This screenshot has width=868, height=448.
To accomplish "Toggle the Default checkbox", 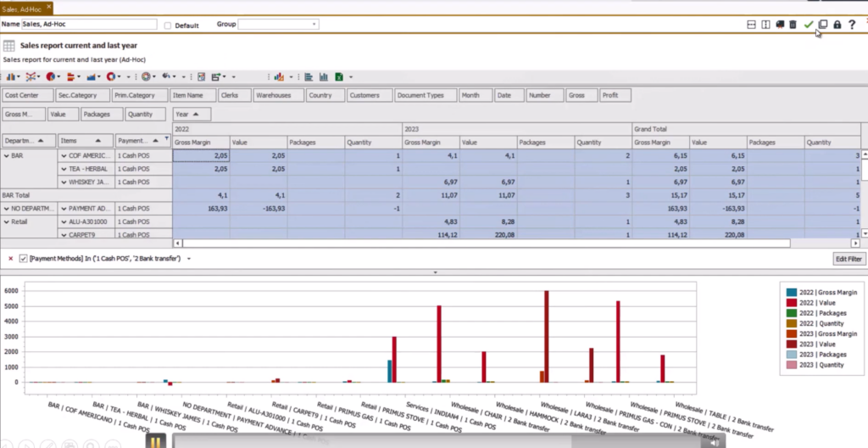I will click(x=168, y=25).
